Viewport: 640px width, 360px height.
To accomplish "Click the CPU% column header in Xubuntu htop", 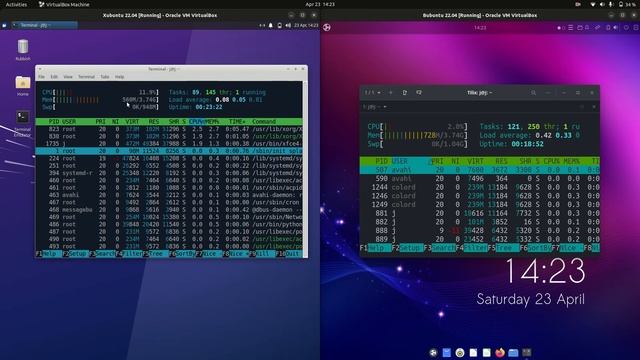I will 196,122.
